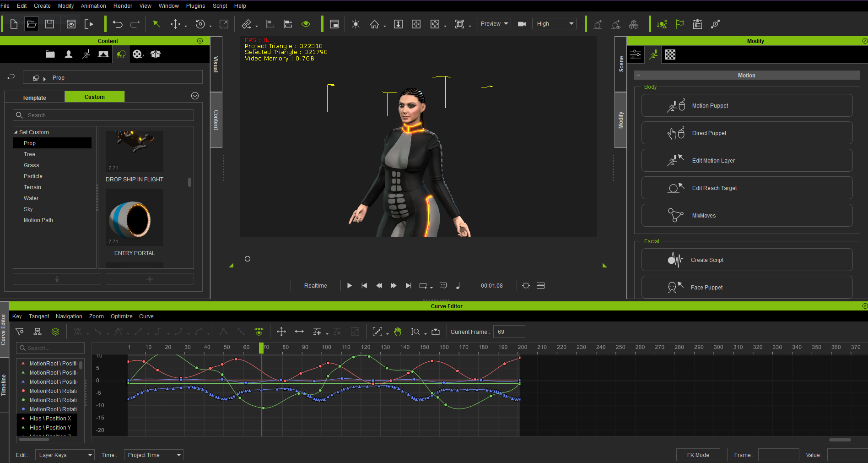The width and height of the screenshot is (868, 463).
Task: Open the High quality dropdown
Action: [555, 24]
